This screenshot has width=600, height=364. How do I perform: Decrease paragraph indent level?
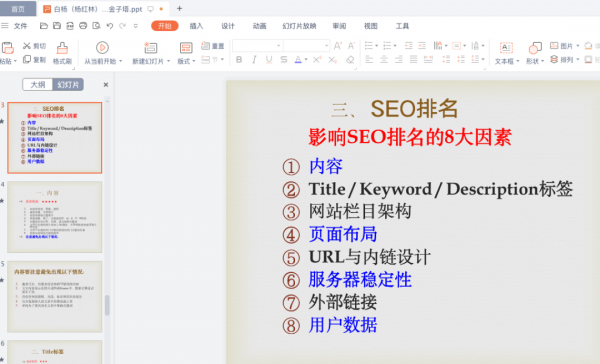pyautogui.click(x=408, y=46)
